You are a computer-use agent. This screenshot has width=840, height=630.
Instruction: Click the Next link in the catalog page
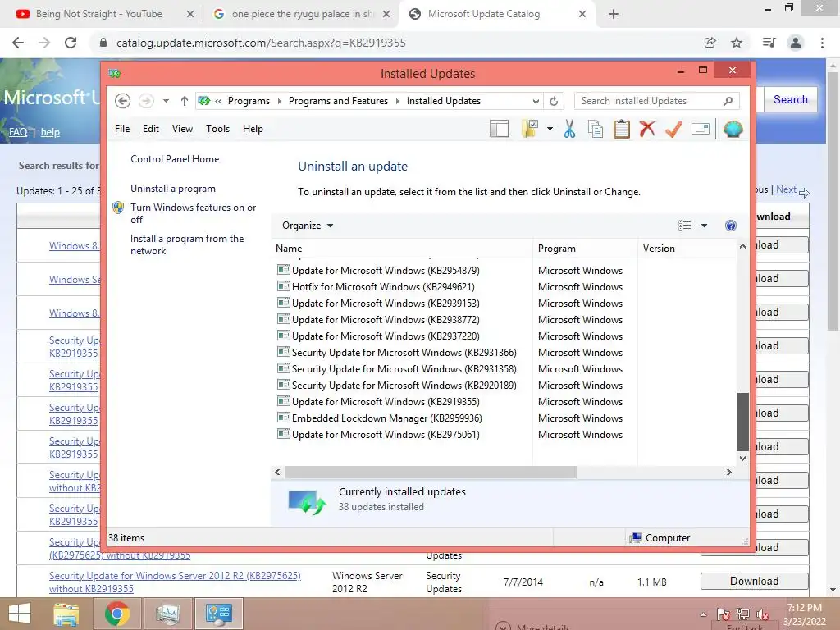(786, 189)
